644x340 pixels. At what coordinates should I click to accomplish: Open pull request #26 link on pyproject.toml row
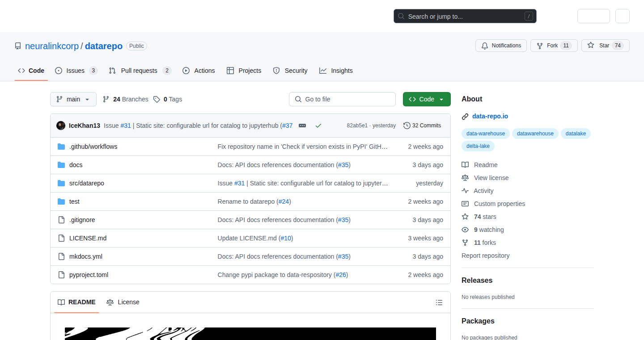341,275
